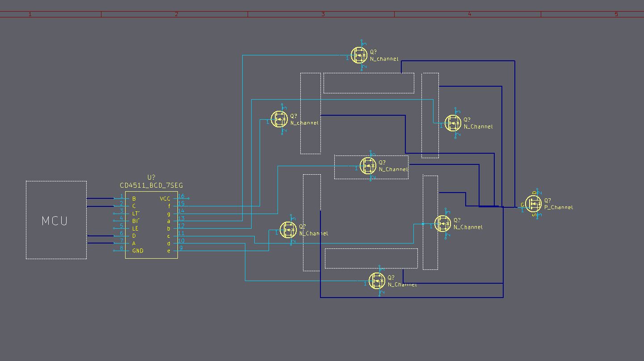The width and height of the screenshot is (644, 361).
Task: Select the MOSFET whose gate connects to pin f
Action: (279, 119)
